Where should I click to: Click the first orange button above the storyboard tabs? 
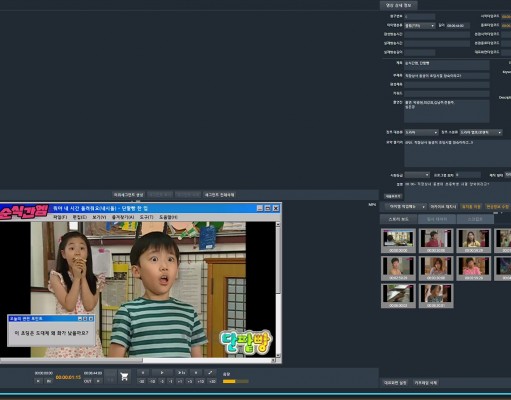coord(471,207)
